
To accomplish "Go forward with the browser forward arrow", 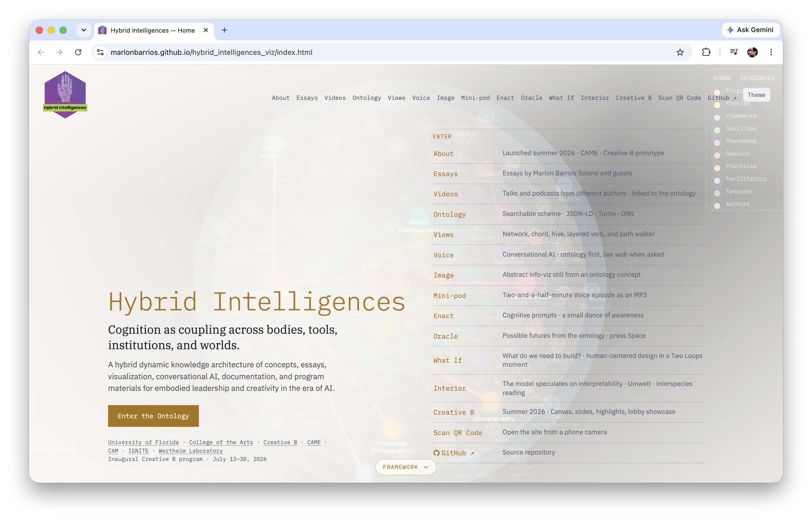I will point(59,52).
